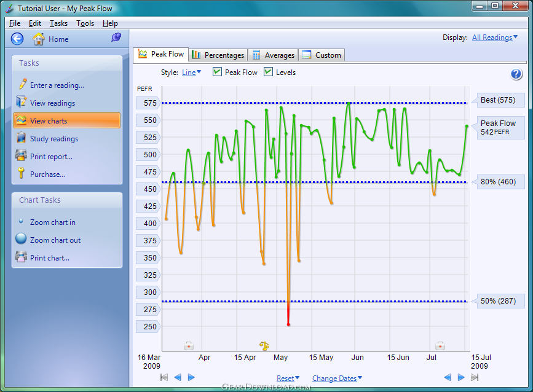The width and height of the screenshot is (533, 392).
Task: Open the Style Line dropdown
Action: [x=191, y=73]
